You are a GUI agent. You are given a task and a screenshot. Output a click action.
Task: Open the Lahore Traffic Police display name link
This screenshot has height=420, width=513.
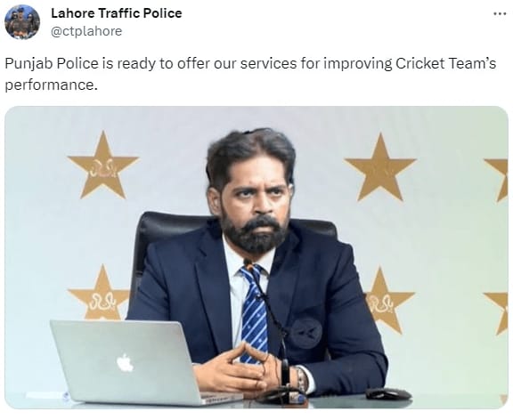(x=116, y=13)
